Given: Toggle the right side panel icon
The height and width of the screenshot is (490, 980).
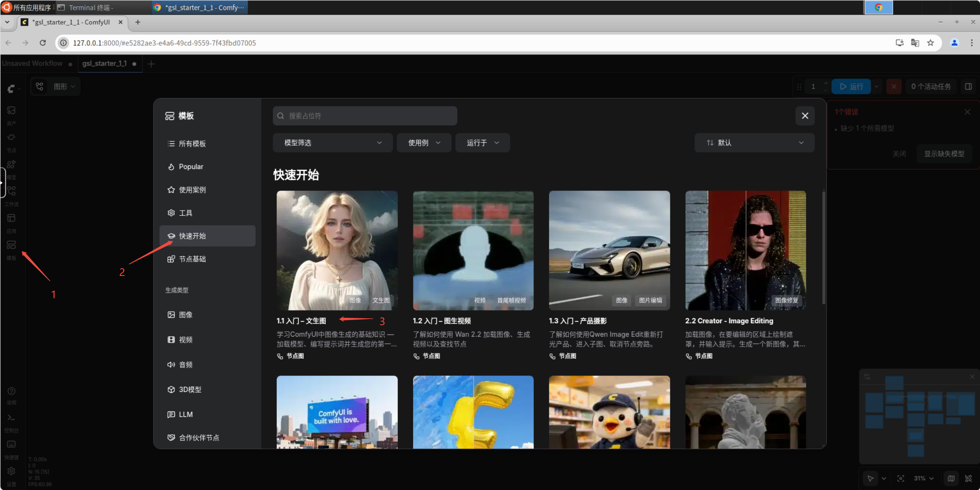Looking at the screenshot, I should 968,86.
